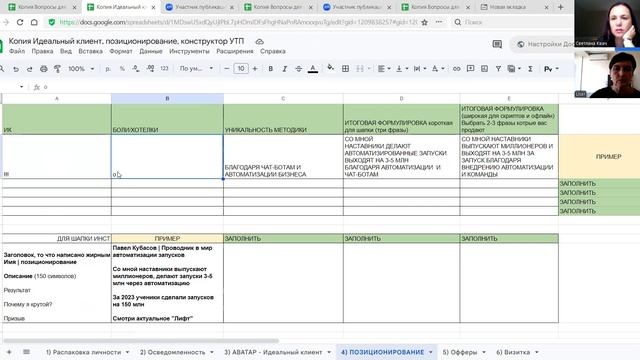Insert a chart from toolbar

pyautogui.click(x=484, y=69)
